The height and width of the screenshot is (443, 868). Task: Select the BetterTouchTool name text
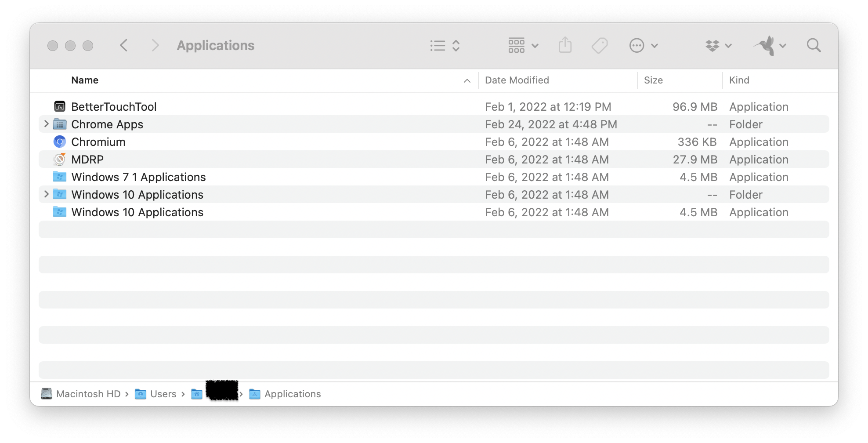pyautogui.click(x=114, y=107)
